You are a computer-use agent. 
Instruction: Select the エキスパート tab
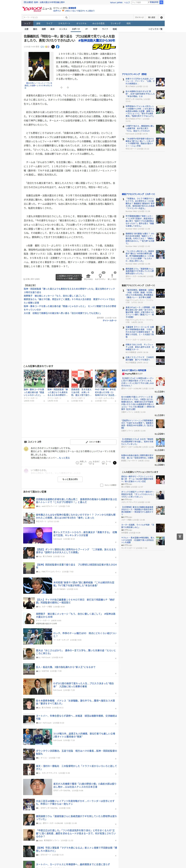[64, 24]
